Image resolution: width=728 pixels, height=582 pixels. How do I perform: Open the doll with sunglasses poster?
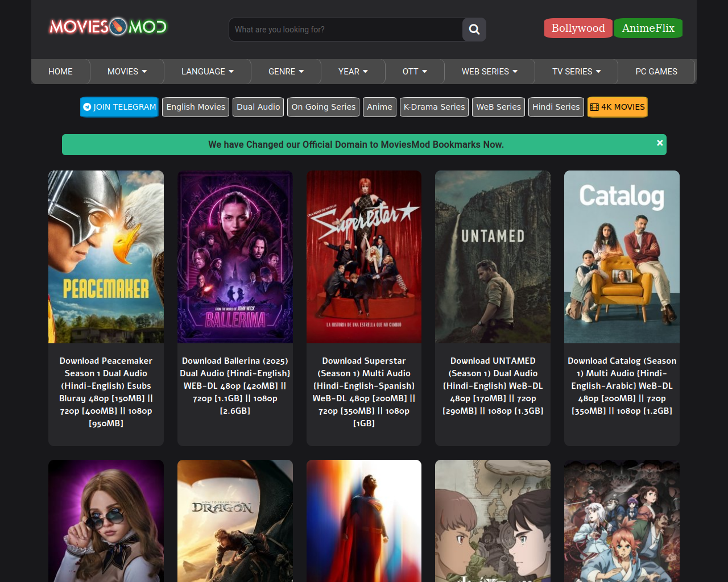coord(106,521)
